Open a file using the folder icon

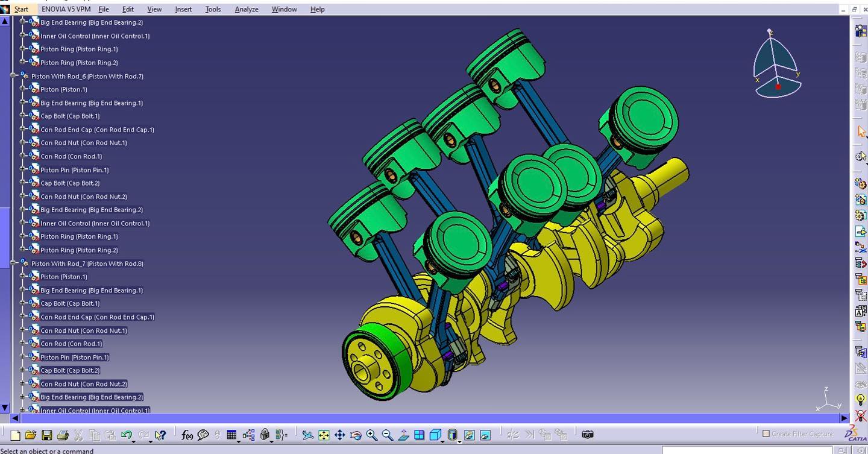[31, 435]
